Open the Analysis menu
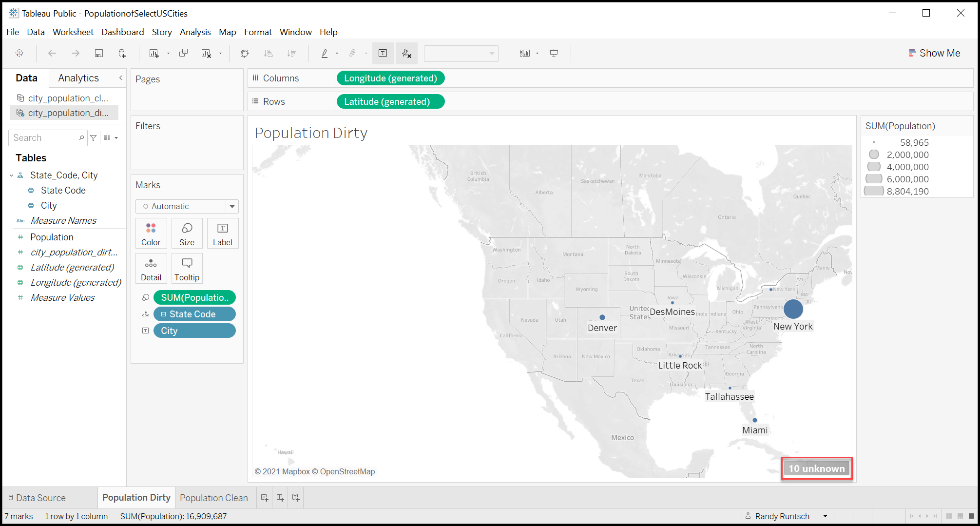Viewport: 980px width, 526px height. [195, 32]
